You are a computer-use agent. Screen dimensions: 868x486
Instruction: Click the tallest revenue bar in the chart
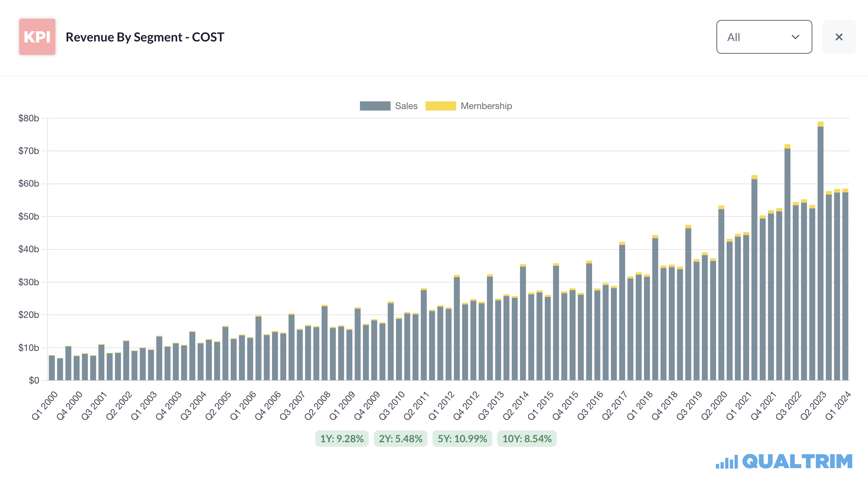(x=820, y=251)
